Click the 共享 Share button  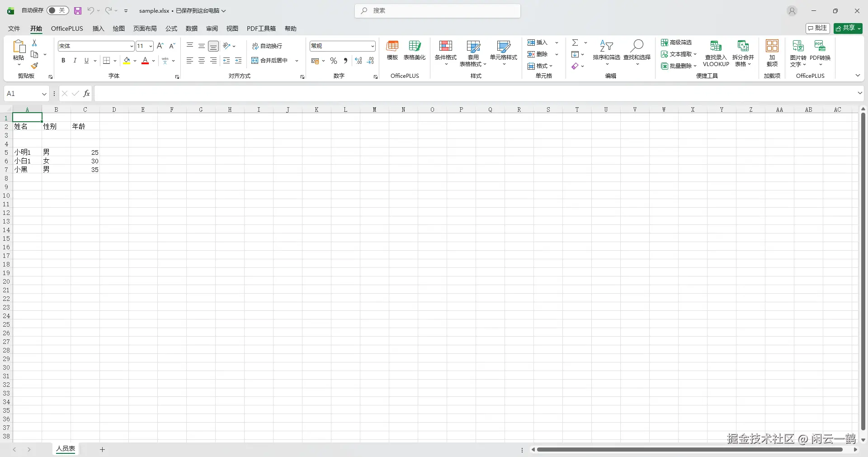tap(848, 29)
